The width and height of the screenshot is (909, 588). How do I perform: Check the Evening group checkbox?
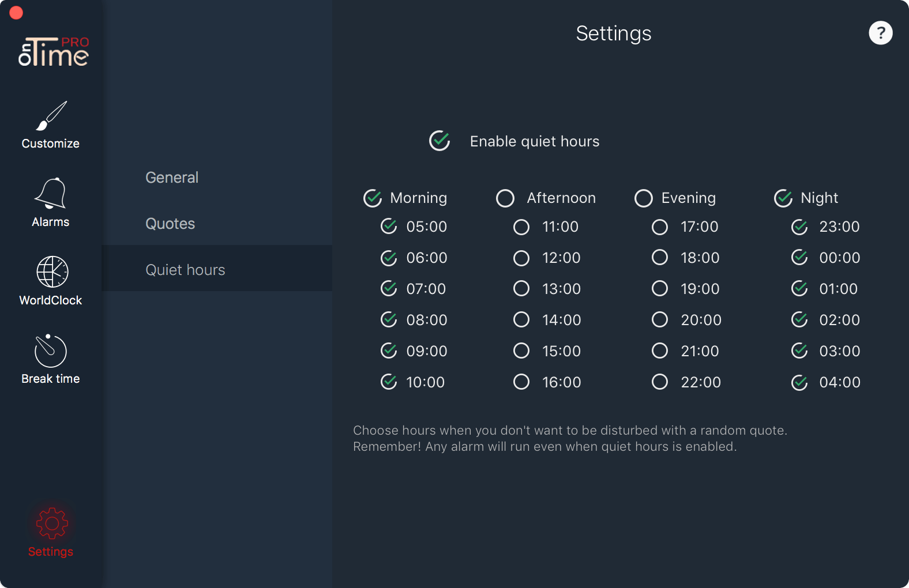click(x=644, y=198)
